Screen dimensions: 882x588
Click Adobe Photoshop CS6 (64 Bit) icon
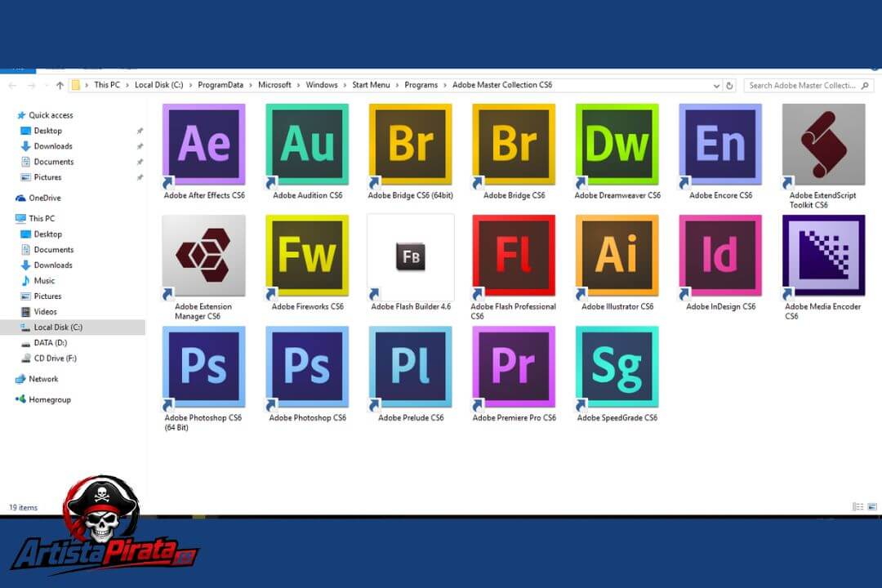[x=203, y=367]
